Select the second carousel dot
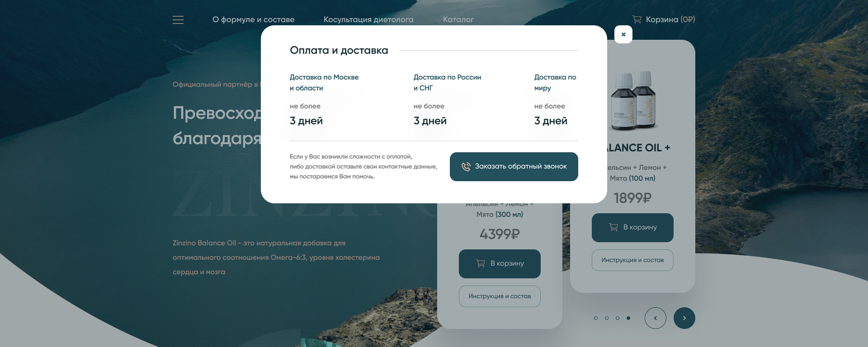This screenshot has height=347, width=868. pos(607,318)
